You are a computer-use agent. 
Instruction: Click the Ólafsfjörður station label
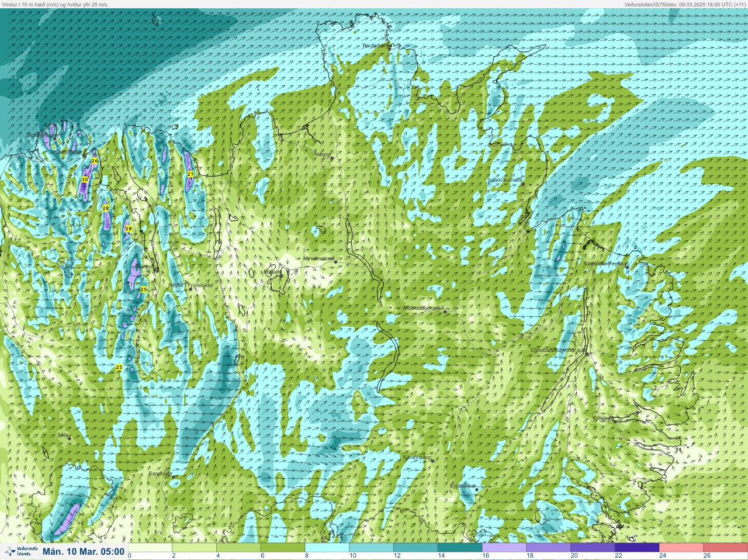69,151
